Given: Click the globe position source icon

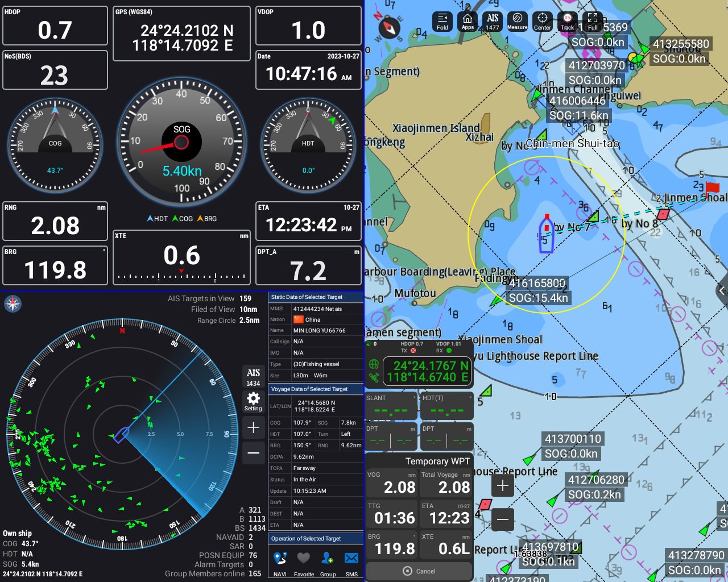Looking at the screenshot, I should (374, 364).
